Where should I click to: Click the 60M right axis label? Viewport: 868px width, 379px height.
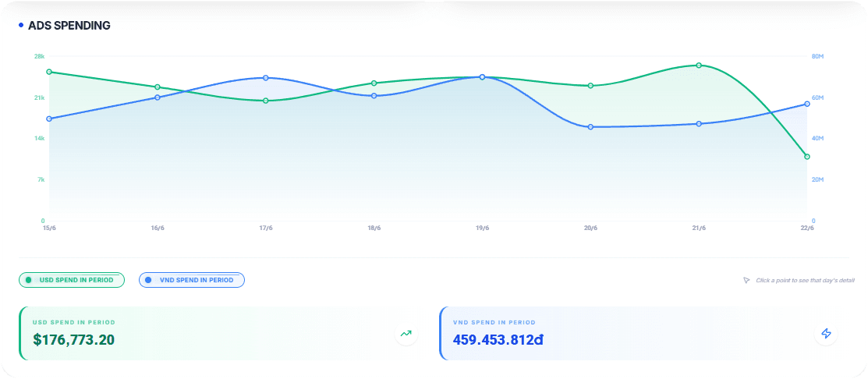[x=817, y=97]
